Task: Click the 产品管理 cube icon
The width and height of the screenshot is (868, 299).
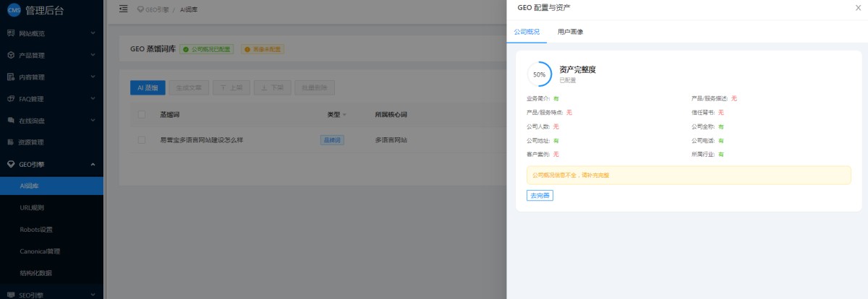Action: click(11, 55)
